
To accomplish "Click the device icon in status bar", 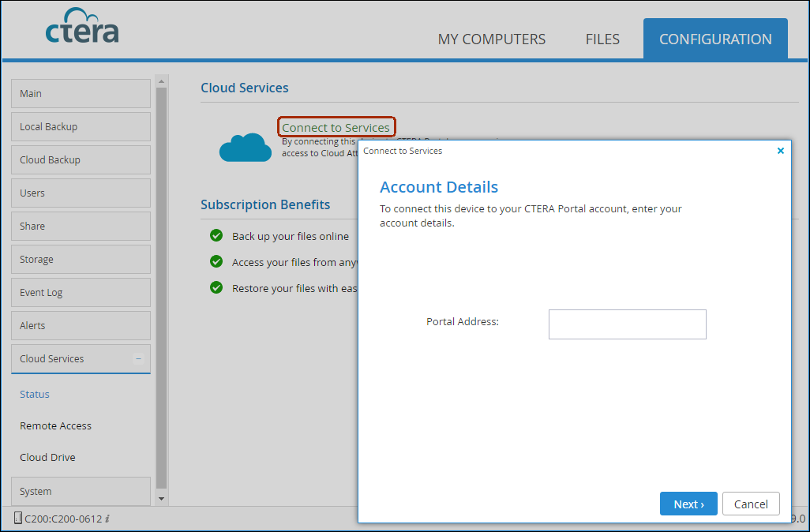I will [18, 518].
